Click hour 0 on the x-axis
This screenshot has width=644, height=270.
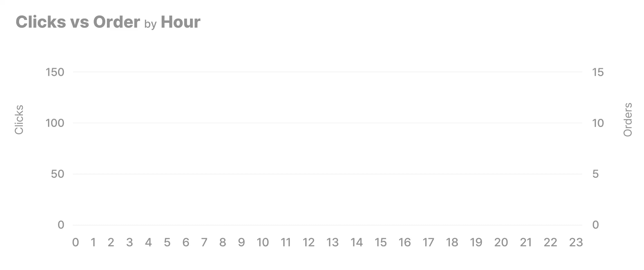pyautogui.click(x=76, y=243)
